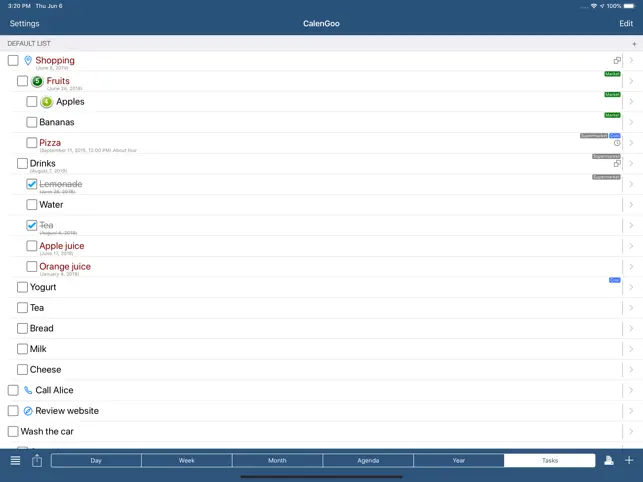Tap the home indicator bar at bottom
Image resolution: width=643 pixels, height=482 pixels.
321,477
